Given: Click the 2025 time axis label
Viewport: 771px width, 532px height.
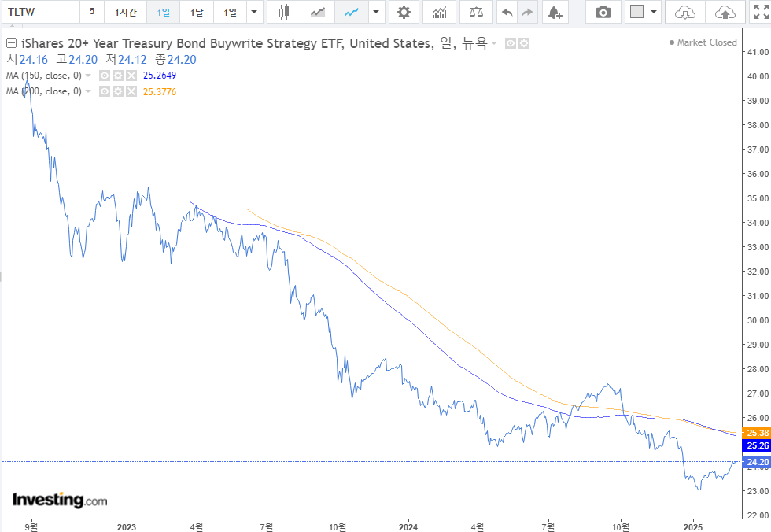Looking at the screenshot, I should point(693,527).
